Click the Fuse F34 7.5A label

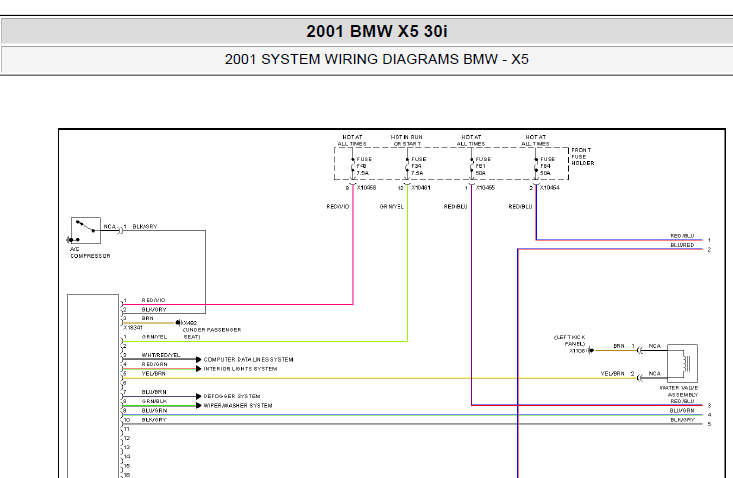(x=419, y=166)
